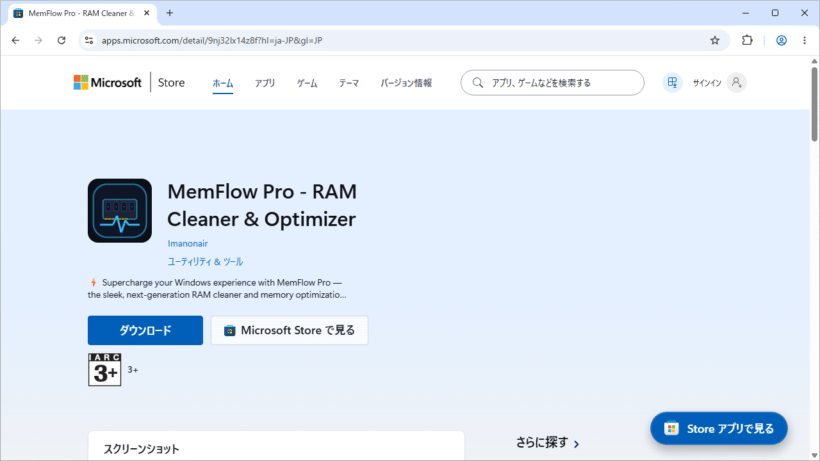Click the IARC 3+ rating badge
The height and width of the screenshot is (461, 820).
105,370
